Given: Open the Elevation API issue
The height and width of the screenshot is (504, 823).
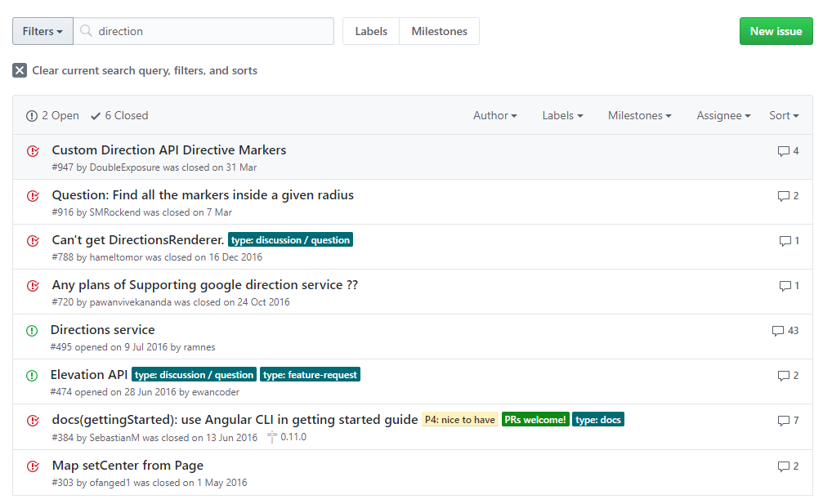Looking at the screenshot, I should click(x=89, y=374).
